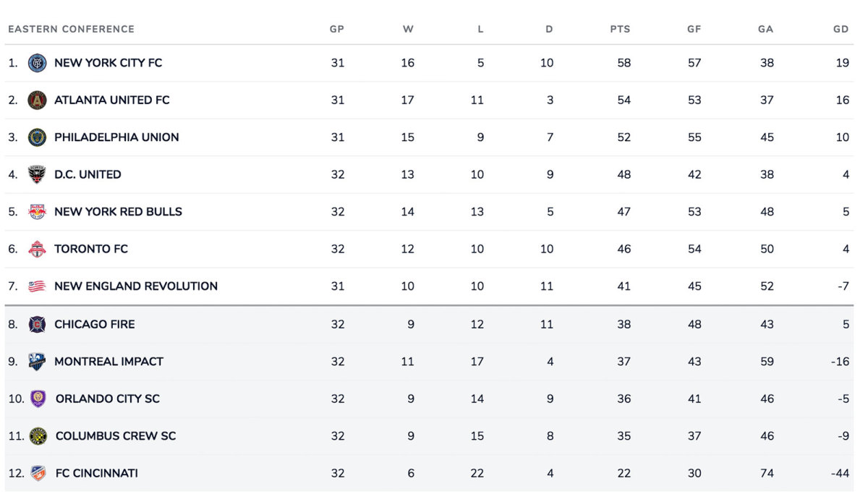Click the D.C. United logo icon
Image resolution: width=868 pixels, height=502 pixels.
pos(37,174)
